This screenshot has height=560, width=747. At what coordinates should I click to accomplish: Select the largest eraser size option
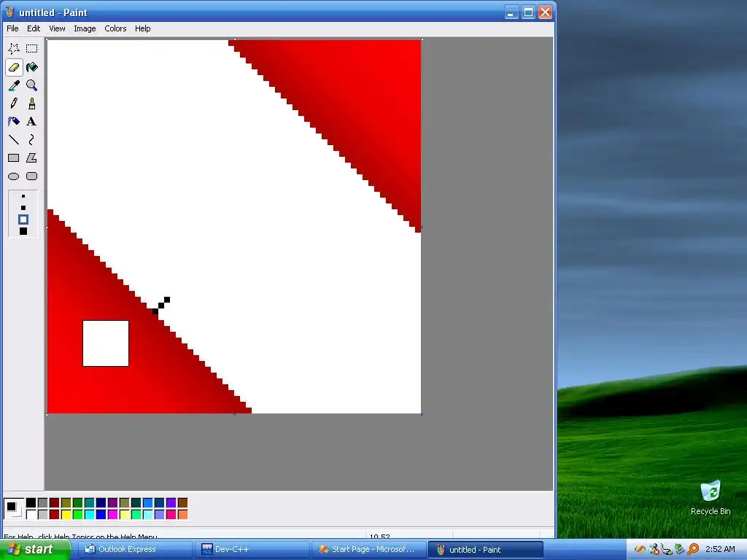(23, 231)
